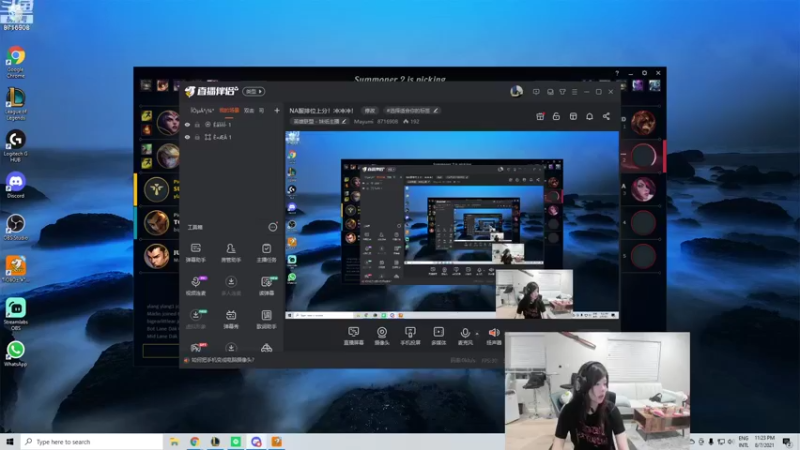Open the Streamlabs OBS desktop shortcut
Viewport: 800px width, 450px height.
[16, 314]
